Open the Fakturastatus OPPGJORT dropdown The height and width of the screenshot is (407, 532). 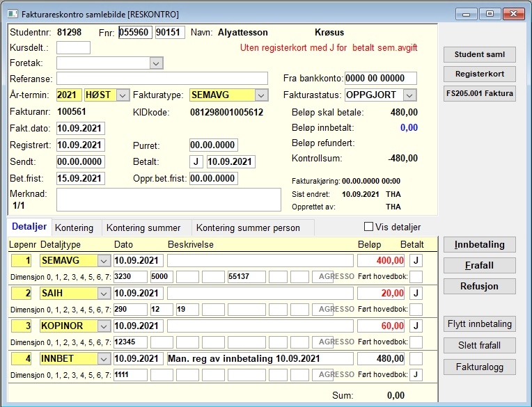(x=409, y=95)
